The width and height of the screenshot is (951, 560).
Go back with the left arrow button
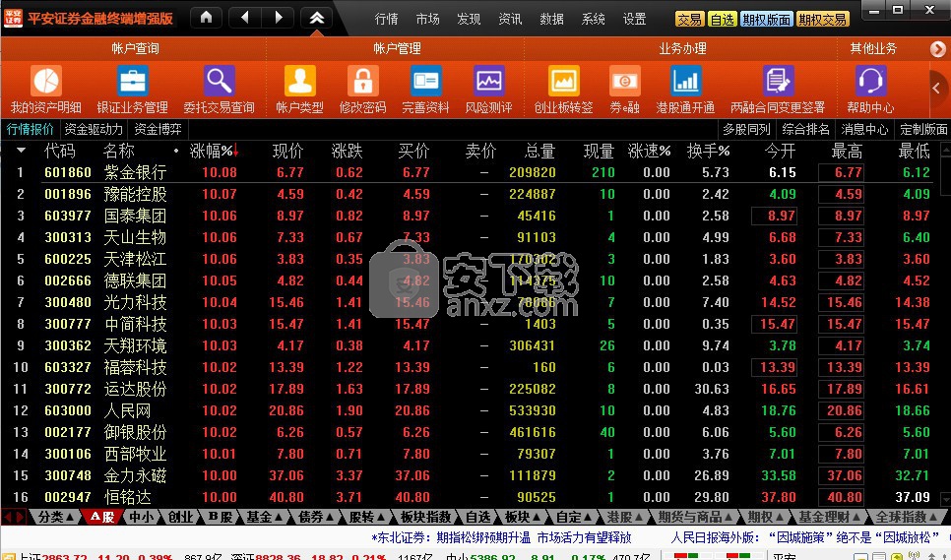[245, 18]
